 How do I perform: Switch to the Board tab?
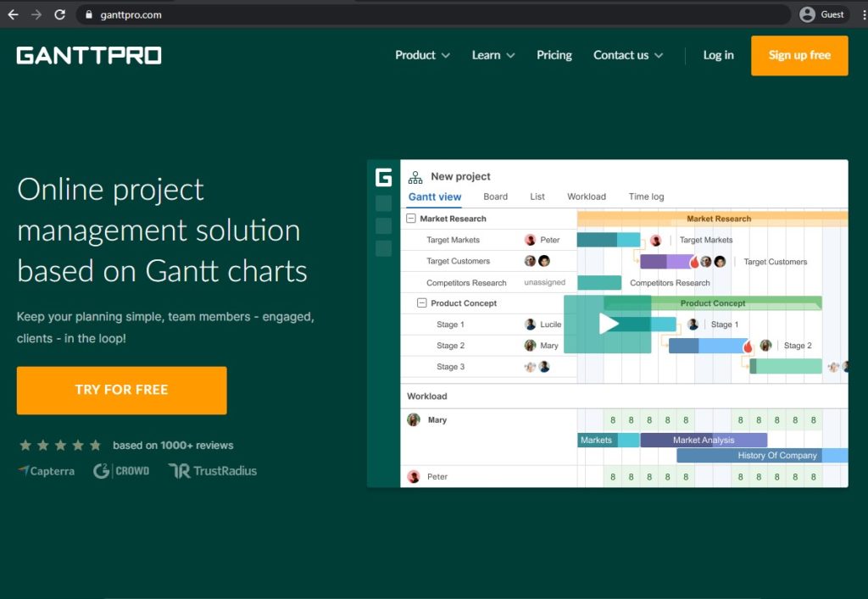(x=495, y=196)
